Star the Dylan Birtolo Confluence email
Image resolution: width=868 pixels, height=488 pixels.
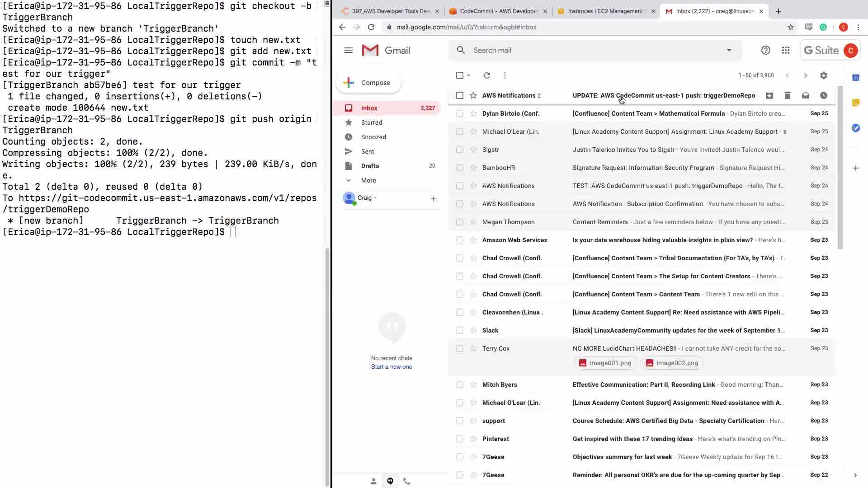[x=473, y=113]
